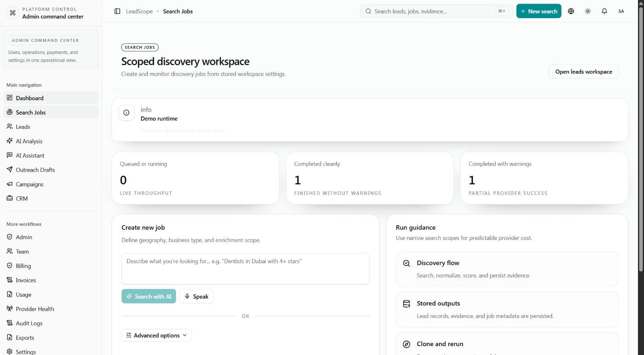Image resolution: width=644 pixels, height=355 pixels.
Task: Click the Admin command center title
Action: coord(53,17)
